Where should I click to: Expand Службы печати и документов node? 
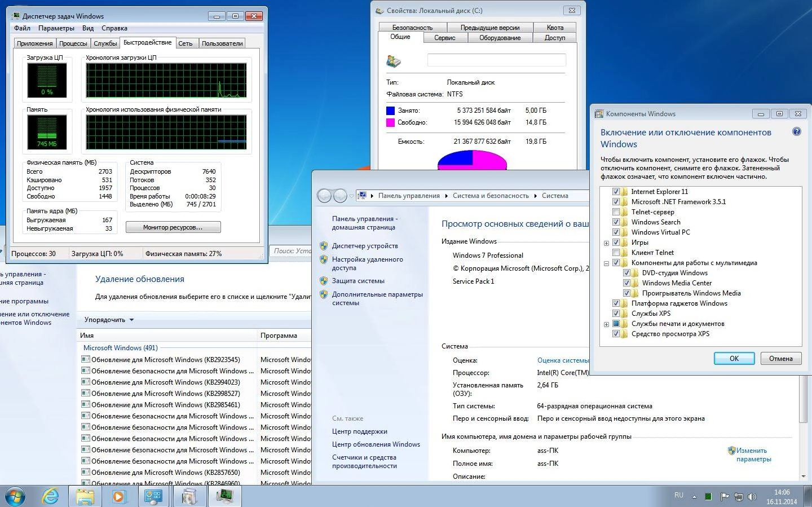coord(606,324)
